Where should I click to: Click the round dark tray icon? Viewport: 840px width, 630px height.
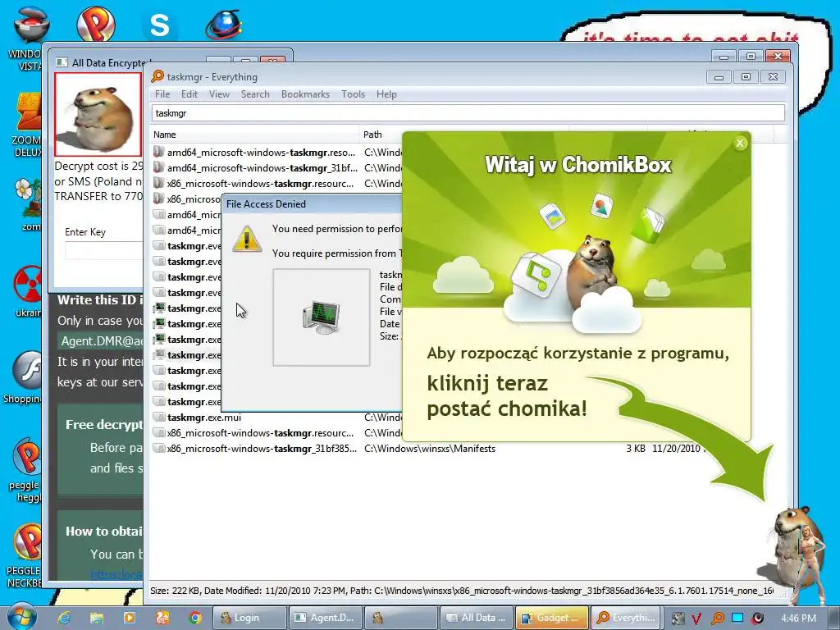tap(757, 619)
